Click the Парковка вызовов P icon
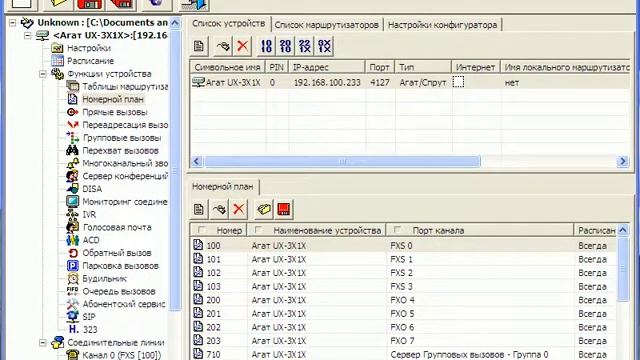The image size is (640, 360). (72, 266)
